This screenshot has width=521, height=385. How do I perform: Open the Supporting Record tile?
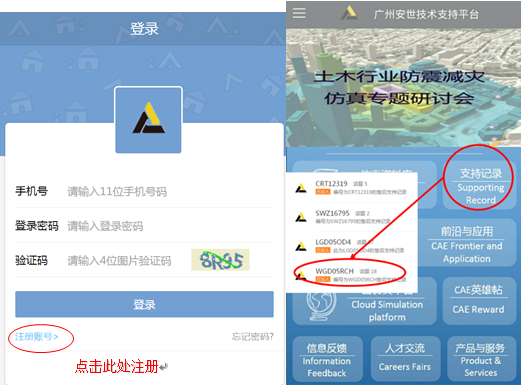pyautogui.click(x=480, y=185)
